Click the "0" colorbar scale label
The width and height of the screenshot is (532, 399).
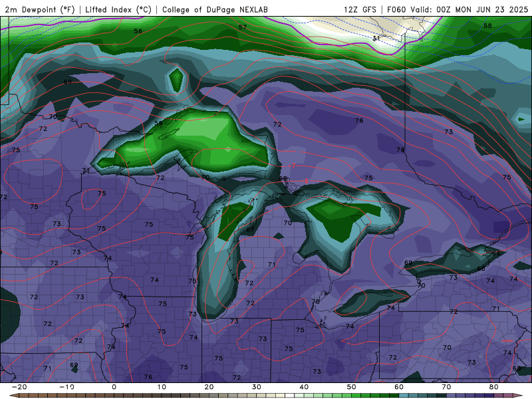click(114, 387)
